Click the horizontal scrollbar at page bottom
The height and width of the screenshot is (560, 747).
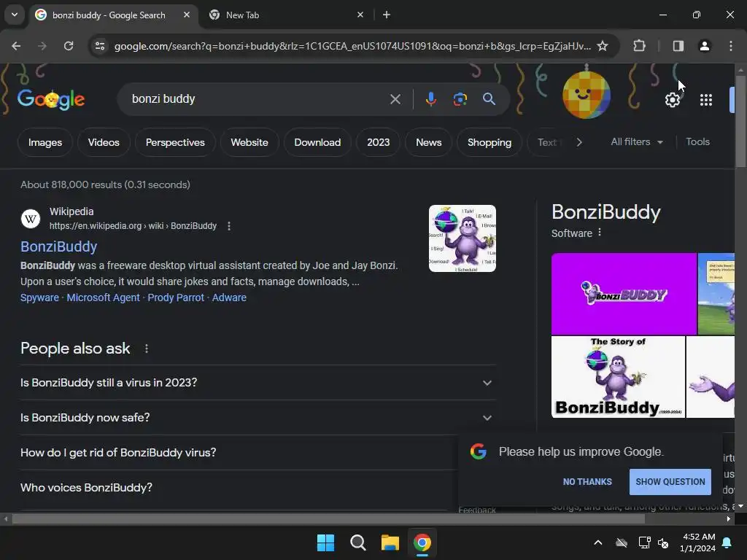[329, 519]
